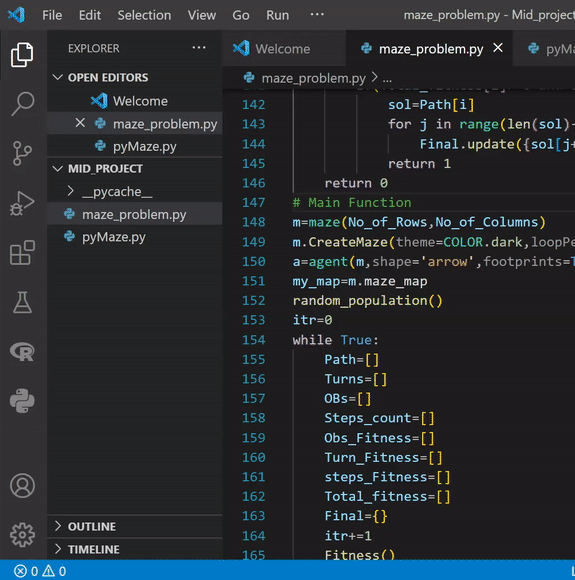575x580 pixels.
Task: Click the '# Main Function' comment
Action: coord(352,202)
